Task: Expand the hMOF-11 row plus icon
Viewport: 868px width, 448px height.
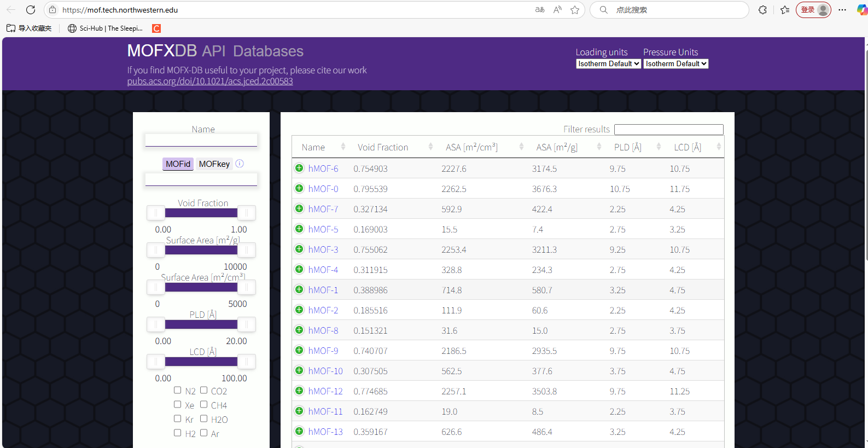Action: 299,411
